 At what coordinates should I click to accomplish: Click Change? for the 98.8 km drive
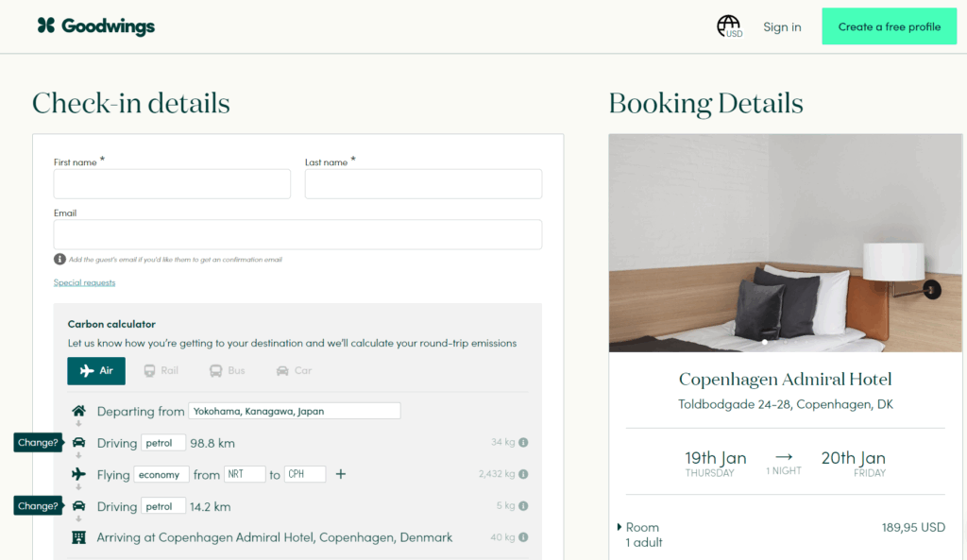(38, 442)
